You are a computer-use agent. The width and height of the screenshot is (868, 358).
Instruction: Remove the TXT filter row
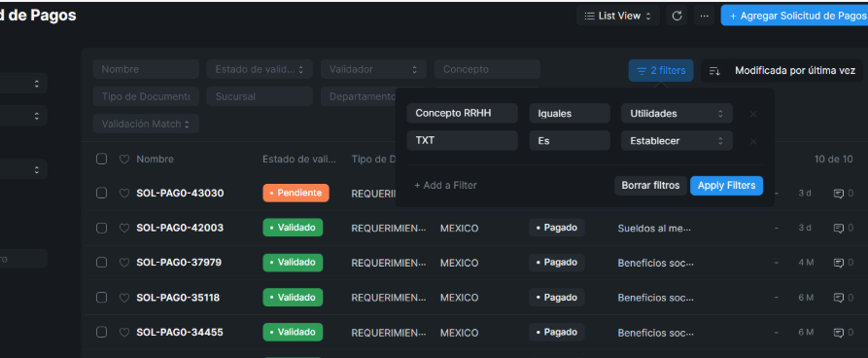pyautogui.click(x=753, y=141)
